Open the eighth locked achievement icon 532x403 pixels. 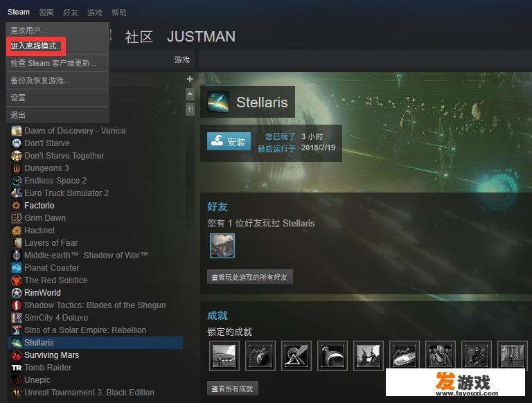click(x=476, y=356)
